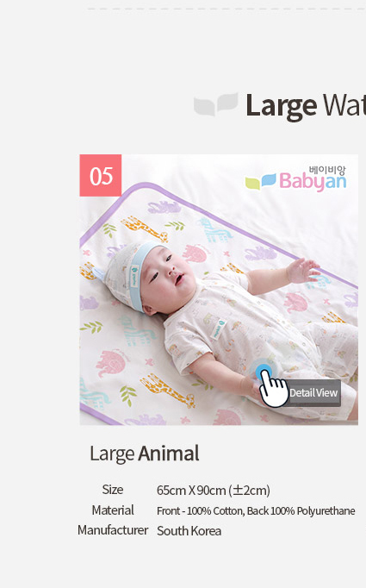Click the pink elephant print at lower left
The height and width of the screenshot is (588, 366).
coord(113,363)
